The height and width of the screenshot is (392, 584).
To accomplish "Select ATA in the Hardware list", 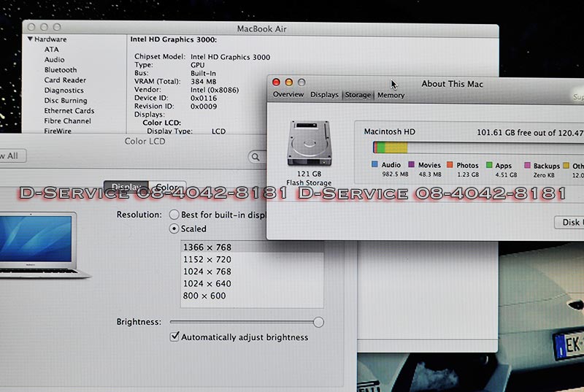I will (x=51, y=50).
